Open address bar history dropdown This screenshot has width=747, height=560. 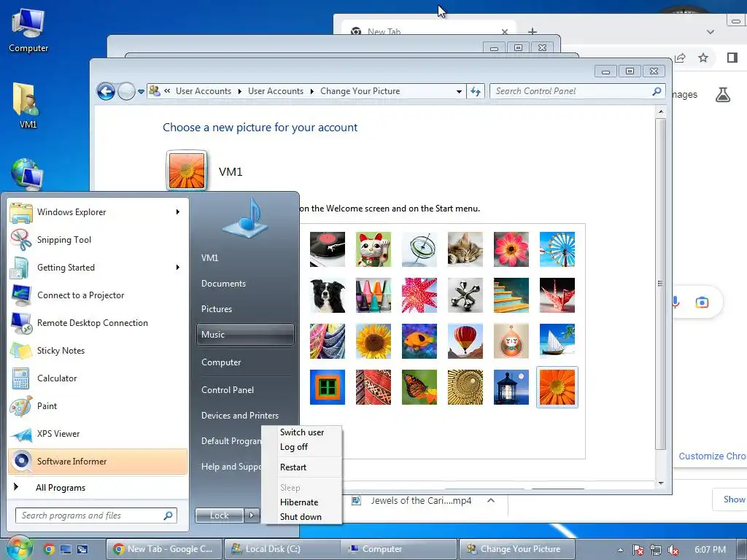459,91
